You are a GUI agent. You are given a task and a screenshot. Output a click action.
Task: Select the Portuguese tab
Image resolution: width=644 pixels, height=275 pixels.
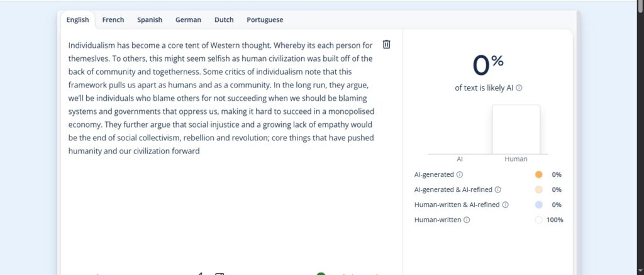click(x=265, y=20)
